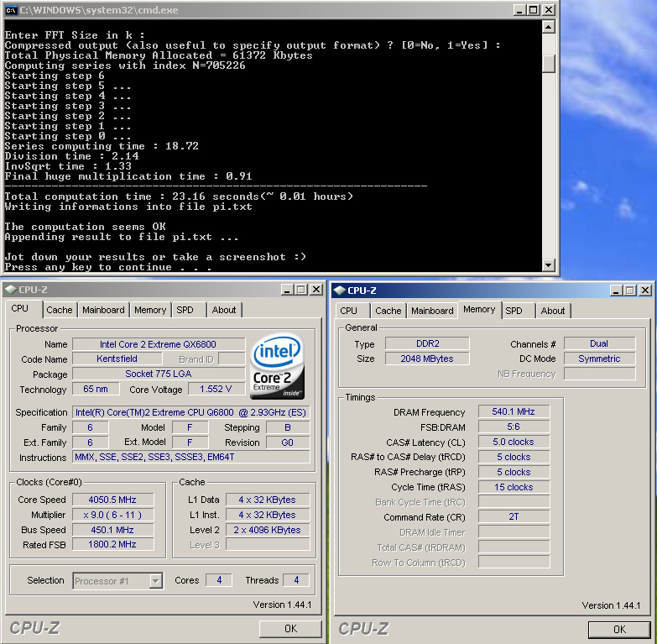This screenshot has width=657, height=644.
Task: Open the Mainboard tab in left CPU-Z
Action: click(x=103, y=311)
